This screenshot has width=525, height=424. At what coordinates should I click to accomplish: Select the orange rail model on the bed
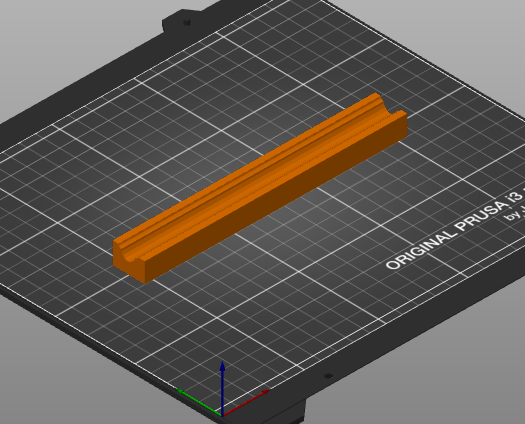(x=260, y=188)
